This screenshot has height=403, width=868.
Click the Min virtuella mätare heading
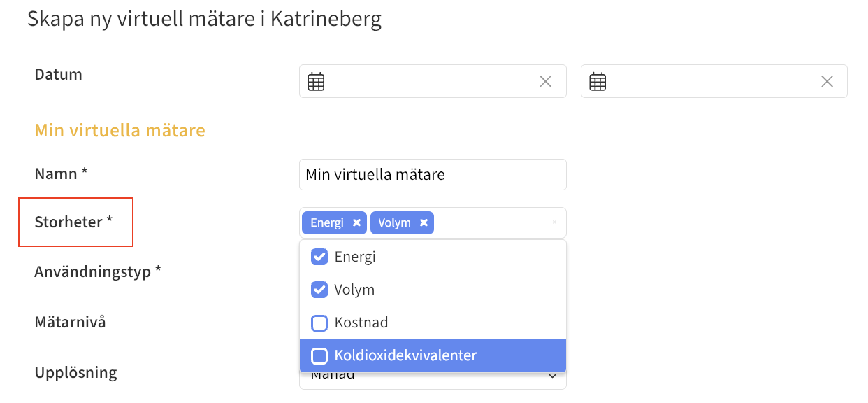[120, 130]
